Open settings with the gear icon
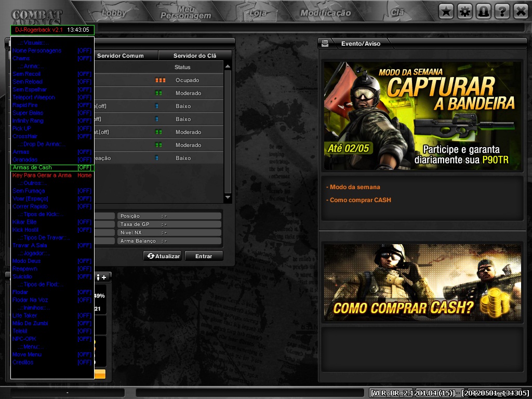Screen dimensions: 532x399 [x=465, y=12]
